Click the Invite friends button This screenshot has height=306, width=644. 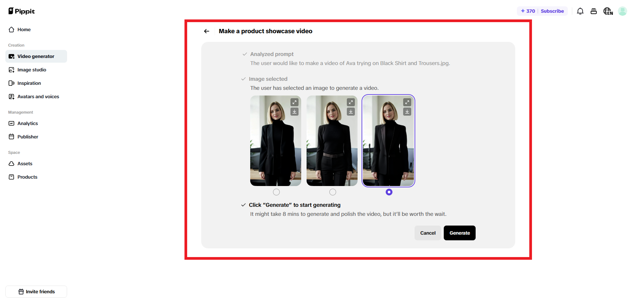[36, 292]
